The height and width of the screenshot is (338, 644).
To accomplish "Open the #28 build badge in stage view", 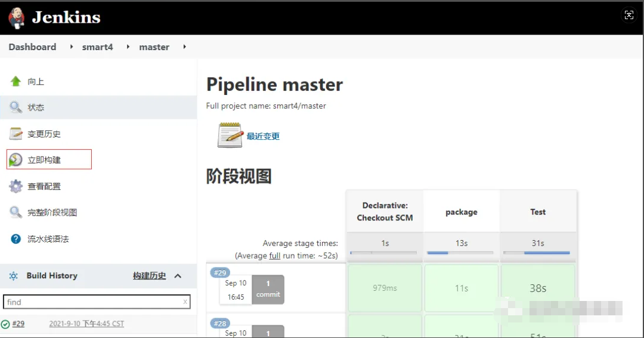I will pyautogui.click(x=220, y=323).
